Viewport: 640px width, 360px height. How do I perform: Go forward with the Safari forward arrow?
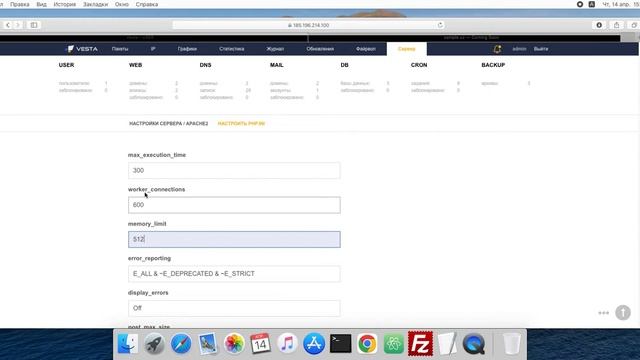[x=18, y=25]
